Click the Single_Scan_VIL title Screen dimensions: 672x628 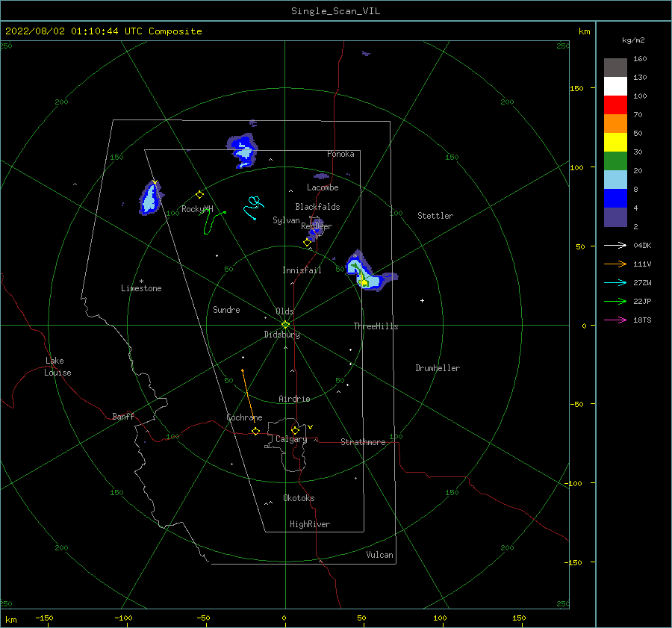pos(335,10)
